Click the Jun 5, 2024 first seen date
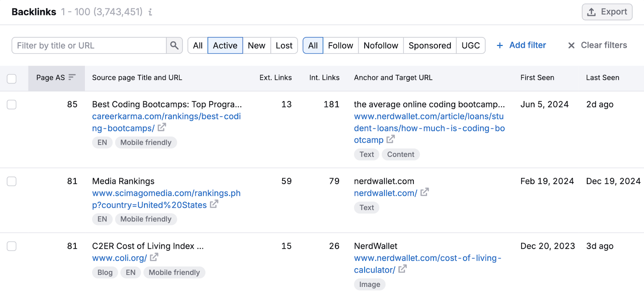 (x=544, y=104)
